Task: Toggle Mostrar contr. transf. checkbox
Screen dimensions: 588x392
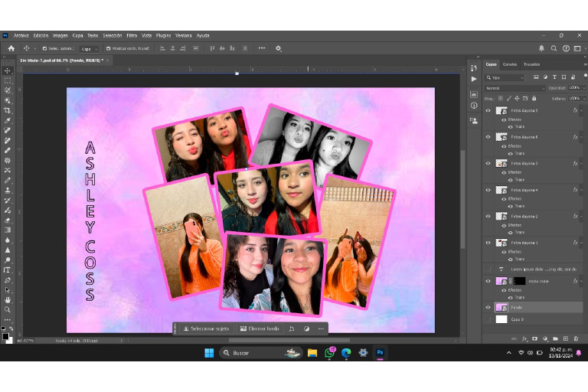Action: (109, 48)
